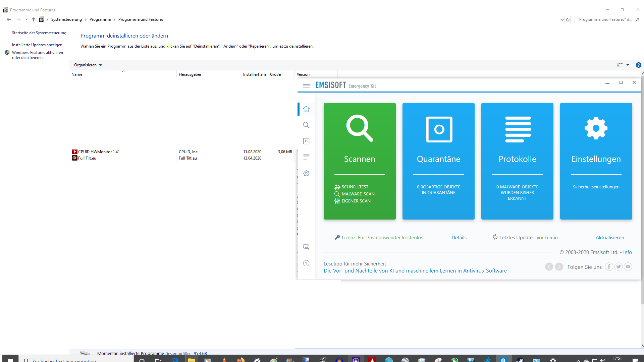Open the scan sidebar magnifier icon
This screenshot has width=644, height=362.
point(306,125)
